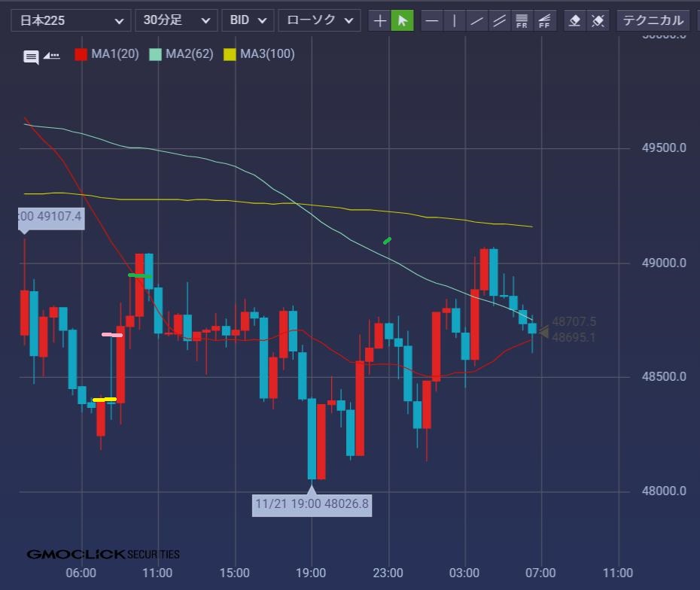Select the crosshair cursor tool
The height and width of the screenshot is (590, 700).
point(380,20)
